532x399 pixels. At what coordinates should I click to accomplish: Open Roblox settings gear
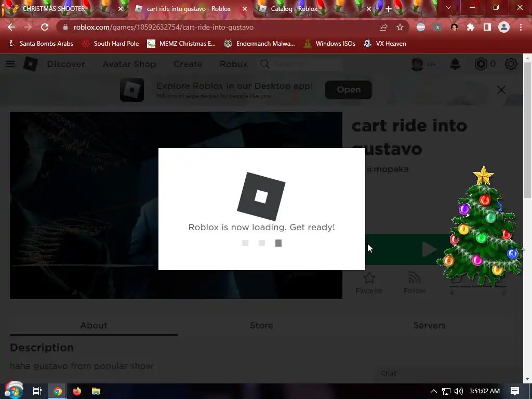(511, 64)
